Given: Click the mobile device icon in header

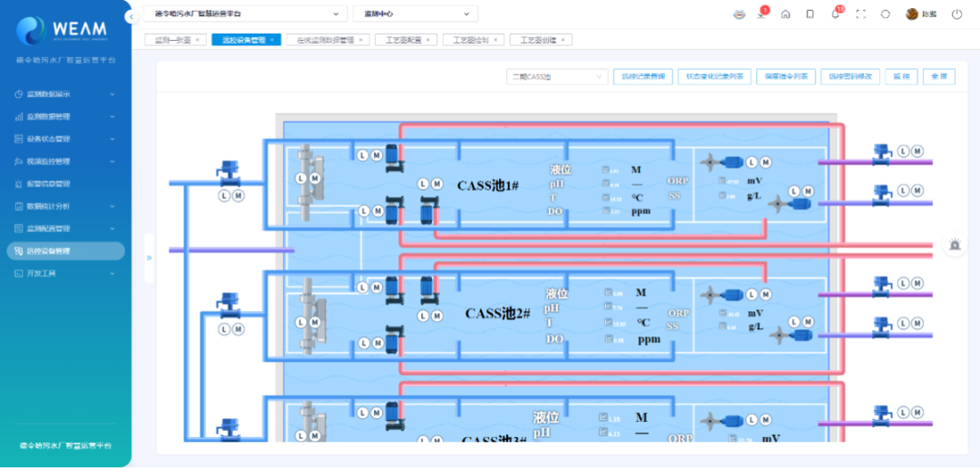Looking at the screenshot, I should pos(810,15).
